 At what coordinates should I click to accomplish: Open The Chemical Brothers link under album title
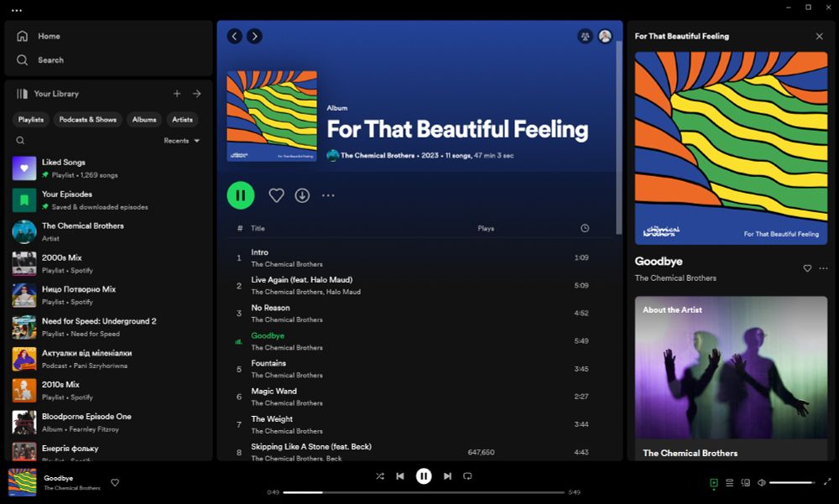pos(378,156)
